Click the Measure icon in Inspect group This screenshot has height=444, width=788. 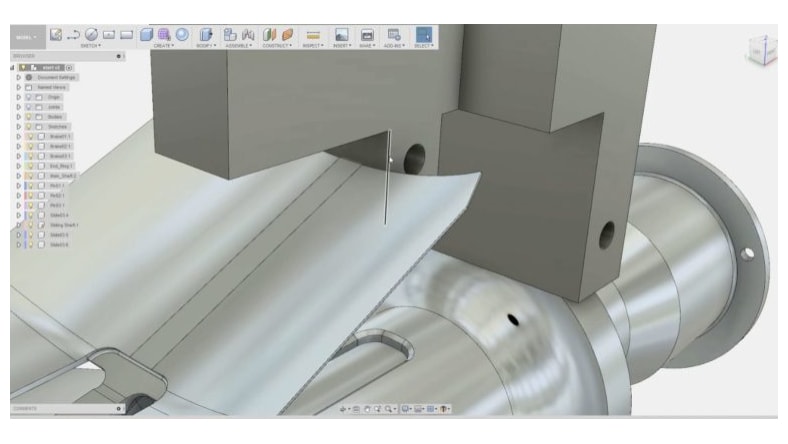tap(313, 34)
